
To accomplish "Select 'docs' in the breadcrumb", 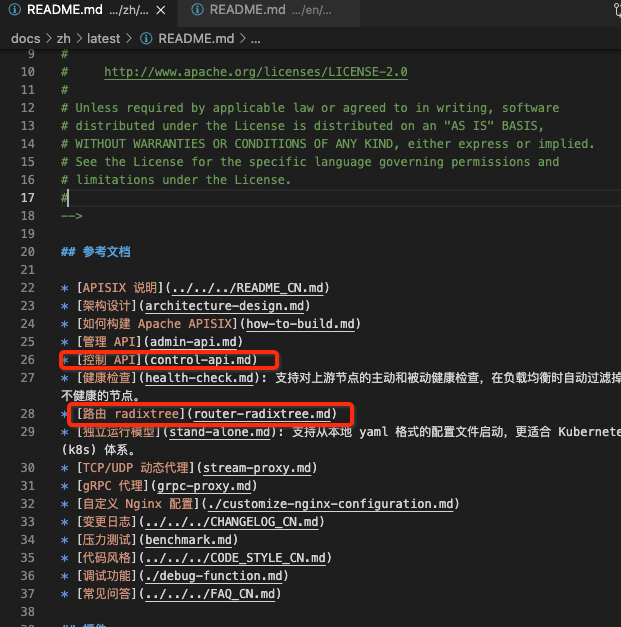I will click(26, 39).
